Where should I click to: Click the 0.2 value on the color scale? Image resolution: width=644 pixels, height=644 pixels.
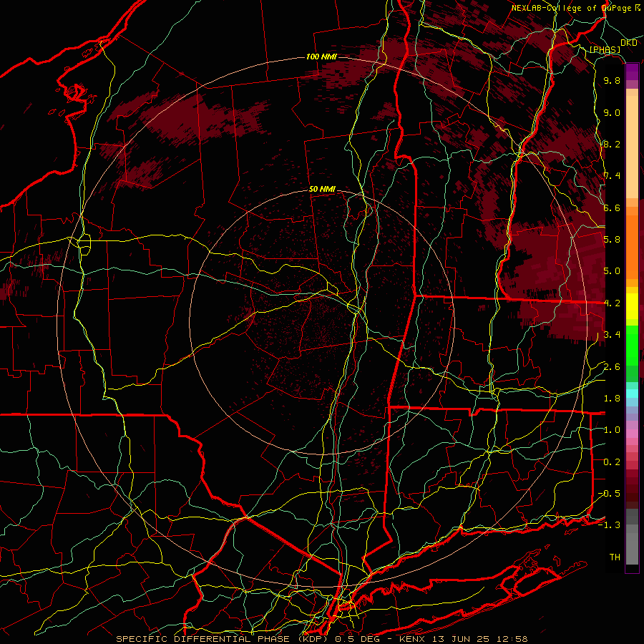click(x=612, y=462)
